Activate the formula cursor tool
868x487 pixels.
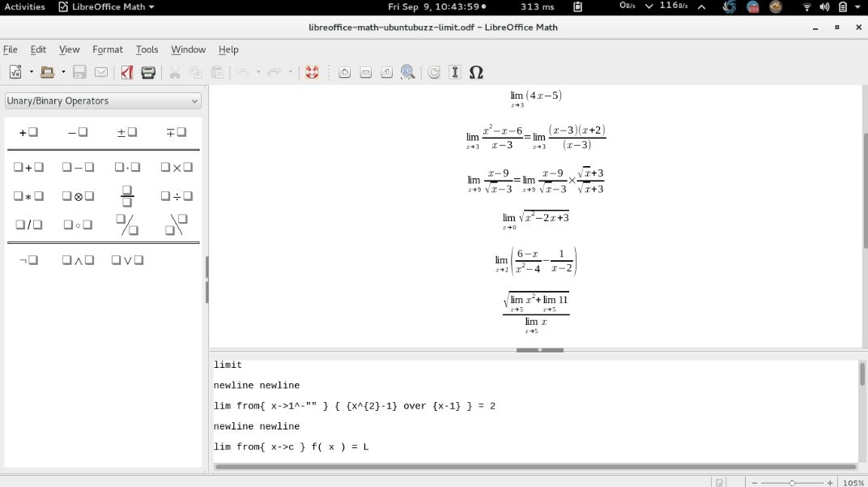[454, 71]
